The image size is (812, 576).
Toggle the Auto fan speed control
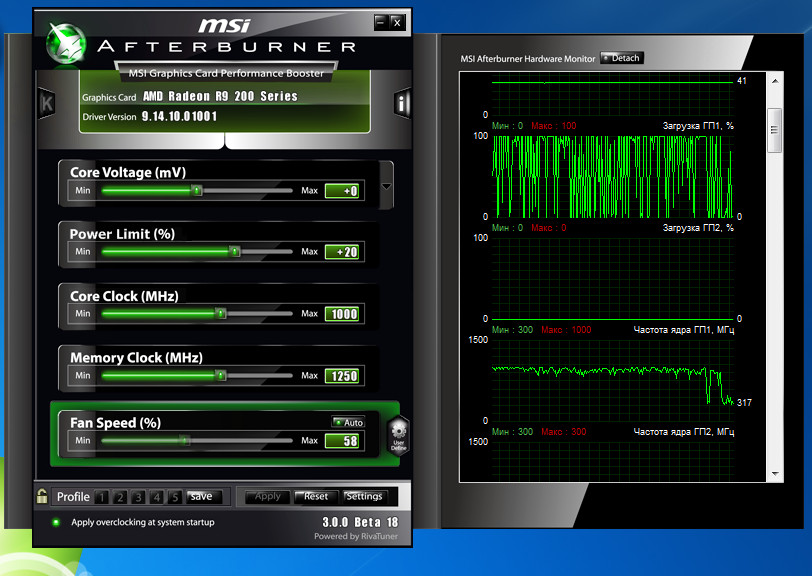pyautogui.click(x=349, y=422)
